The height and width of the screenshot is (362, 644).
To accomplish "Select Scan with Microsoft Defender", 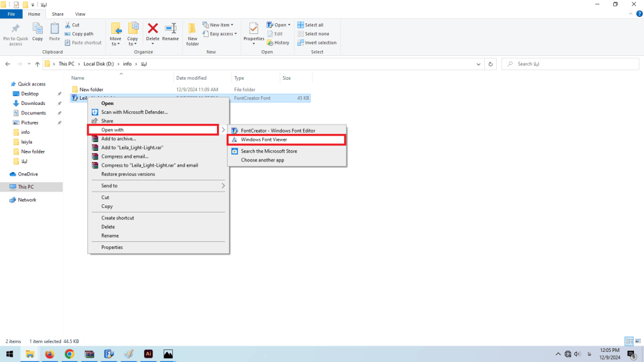I will (x=134, y=112).
